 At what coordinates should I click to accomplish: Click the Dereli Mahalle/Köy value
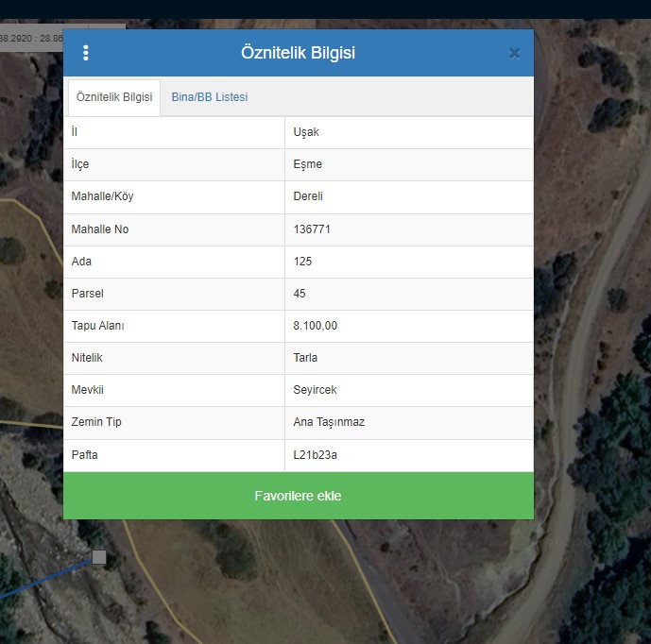[309, 196]
